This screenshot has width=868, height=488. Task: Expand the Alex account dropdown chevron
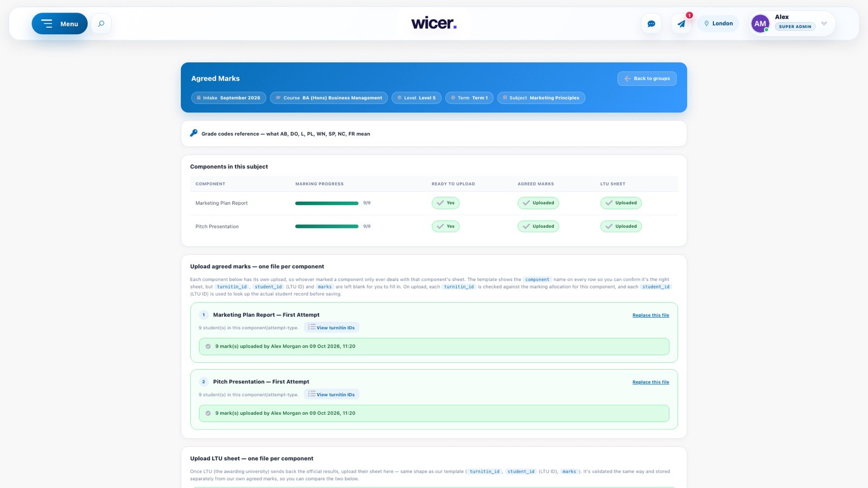[824, 24]
